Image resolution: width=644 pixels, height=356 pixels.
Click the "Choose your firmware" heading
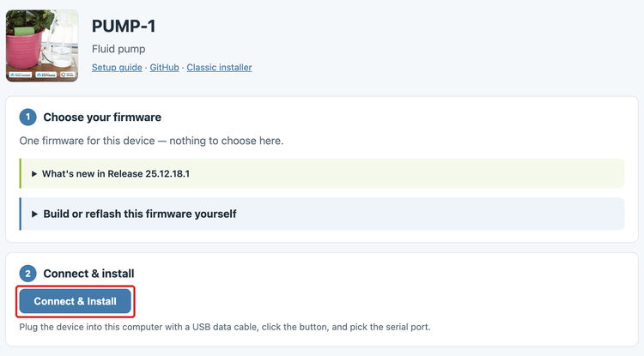pyautogui.click(x=102, y=118)
